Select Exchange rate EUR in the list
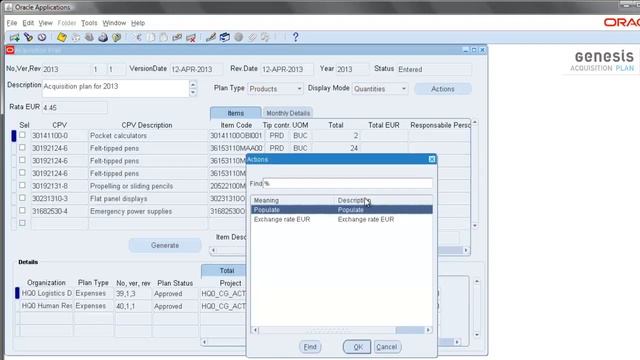 [342, 220]
